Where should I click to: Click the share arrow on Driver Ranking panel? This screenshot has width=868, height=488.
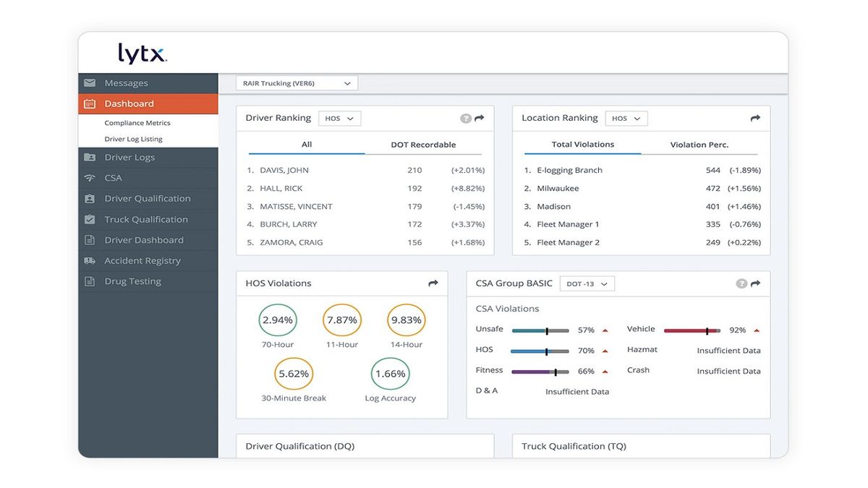click(479, 118)
